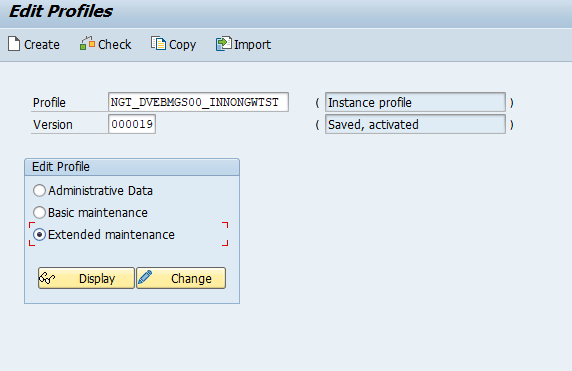The width and height of the screenshot is (572, 371).
Task: Select the Basic maintenance radio button
Action: coord(39,212)
